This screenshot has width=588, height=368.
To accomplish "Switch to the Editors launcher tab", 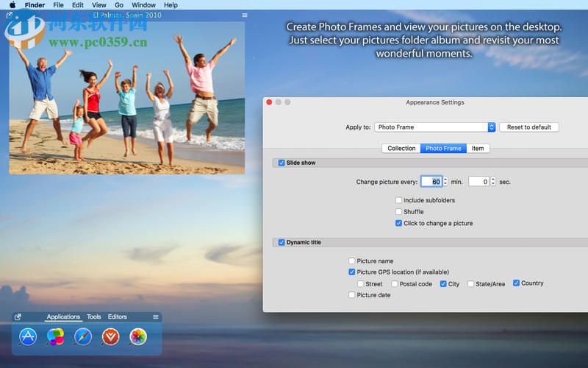I will (x=118, y=316).
